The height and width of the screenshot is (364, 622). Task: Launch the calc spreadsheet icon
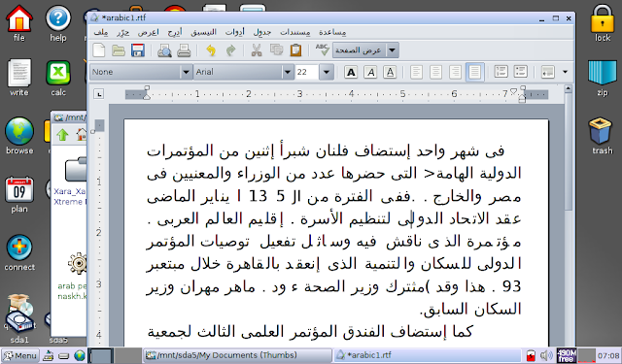pos(58,78)
